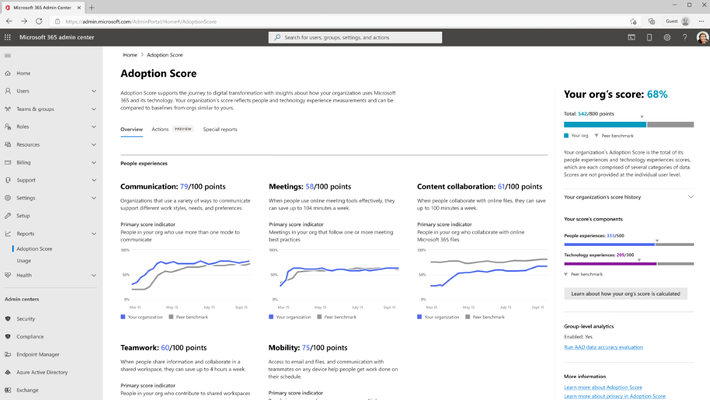710x400 pixels.
Task: Click the Users person icon
Action: [8, 91]
